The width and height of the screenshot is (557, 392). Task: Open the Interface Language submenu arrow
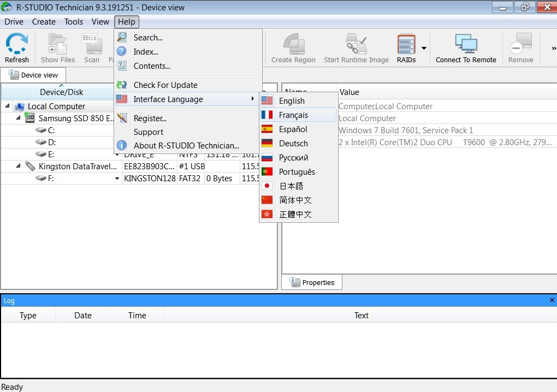coord(253,99)
